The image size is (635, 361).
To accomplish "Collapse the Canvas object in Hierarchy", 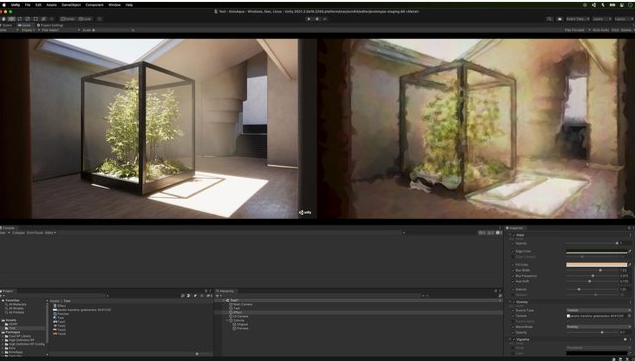I will (x=227, y=320).
